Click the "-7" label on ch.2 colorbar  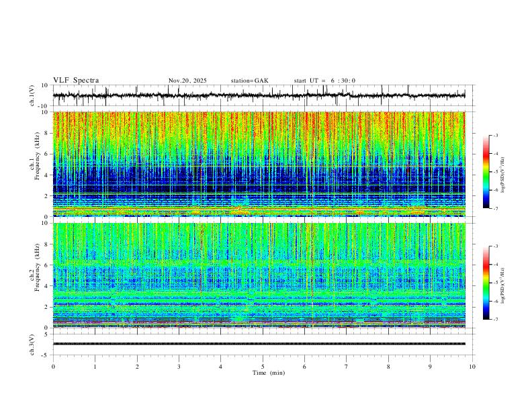495,319
